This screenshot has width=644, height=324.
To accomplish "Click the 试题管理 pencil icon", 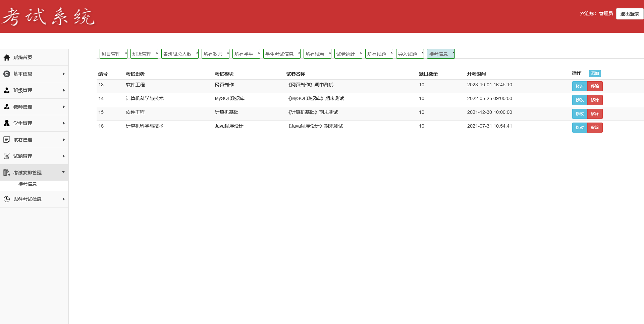I will [7, 156].
